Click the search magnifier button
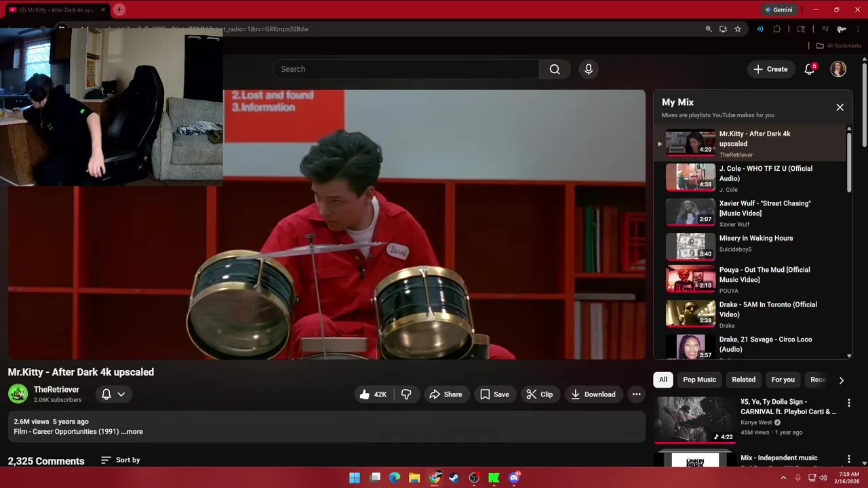The height and width of the screenshot is (488, 868). pos(555,69)
